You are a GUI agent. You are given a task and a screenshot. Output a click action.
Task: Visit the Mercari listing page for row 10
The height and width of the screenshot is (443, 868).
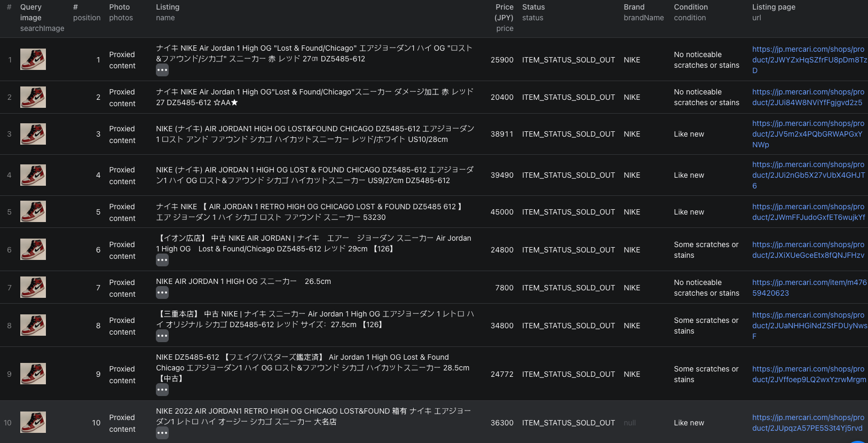[808, 423]
